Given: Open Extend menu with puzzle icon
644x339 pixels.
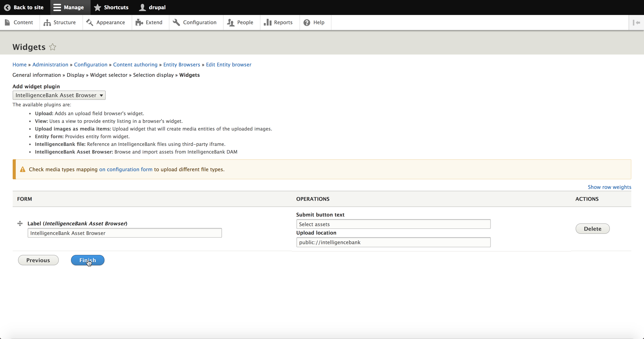Looking at the screenshot, I should (x=149, y=22).
